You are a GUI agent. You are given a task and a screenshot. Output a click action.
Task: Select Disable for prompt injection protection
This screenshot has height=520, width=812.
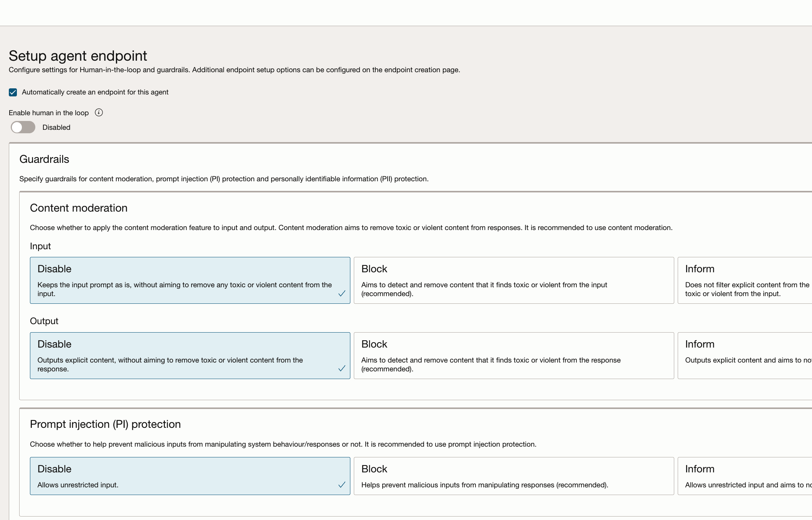pyautogui.click(x=190, y=476)
